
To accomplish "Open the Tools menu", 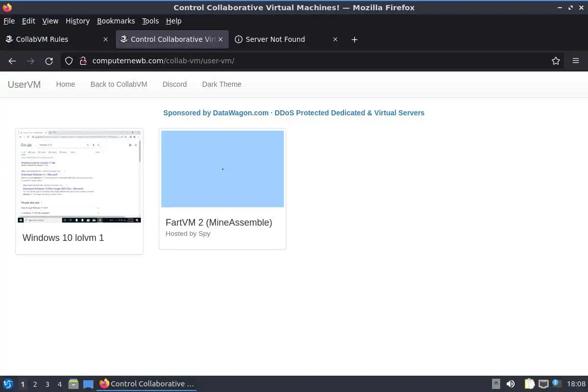I will pyautogui.click(x=151, y=21).
